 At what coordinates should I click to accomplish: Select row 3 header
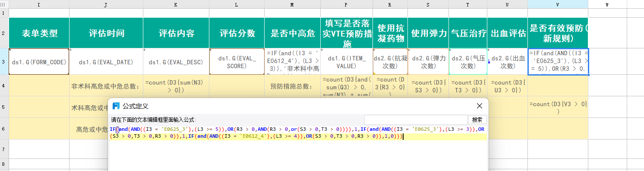pyautogui.click(x=4, y=61)
